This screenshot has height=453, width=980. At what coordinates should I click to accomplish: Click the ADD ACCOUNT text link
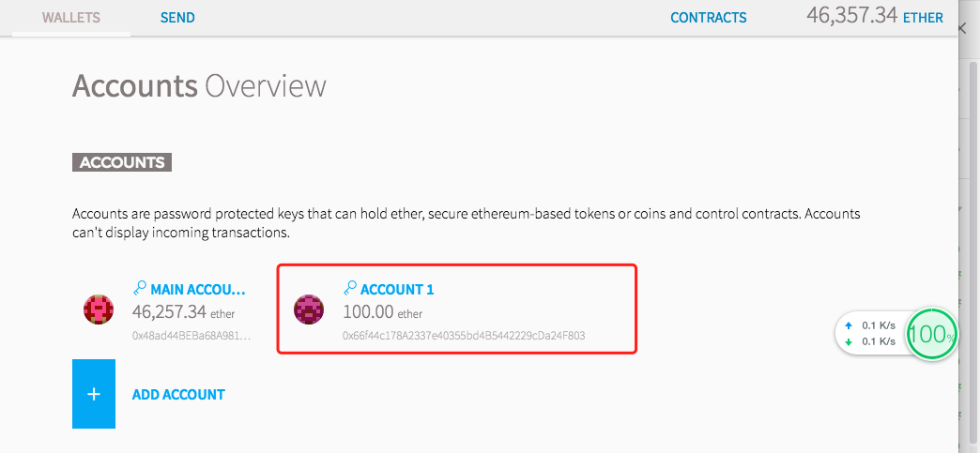pos(178,395)
